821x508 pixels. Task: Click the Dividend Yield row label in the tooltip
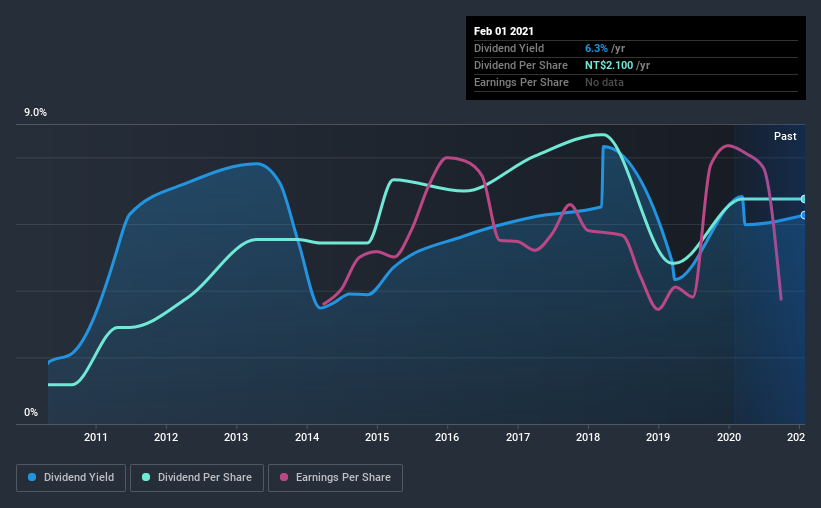(509, 48)
